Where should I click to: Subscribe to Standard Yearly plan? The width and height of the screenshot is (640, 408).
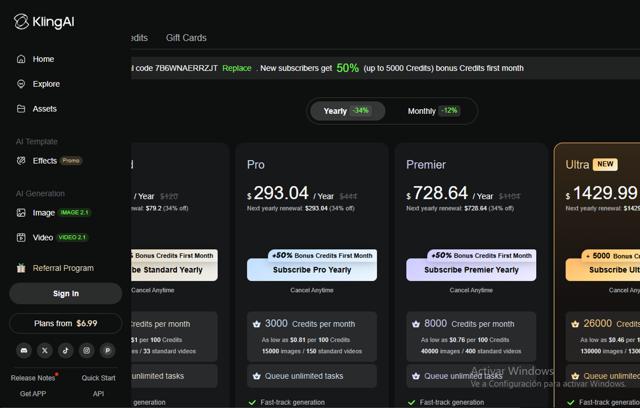[x=174, y=270]
